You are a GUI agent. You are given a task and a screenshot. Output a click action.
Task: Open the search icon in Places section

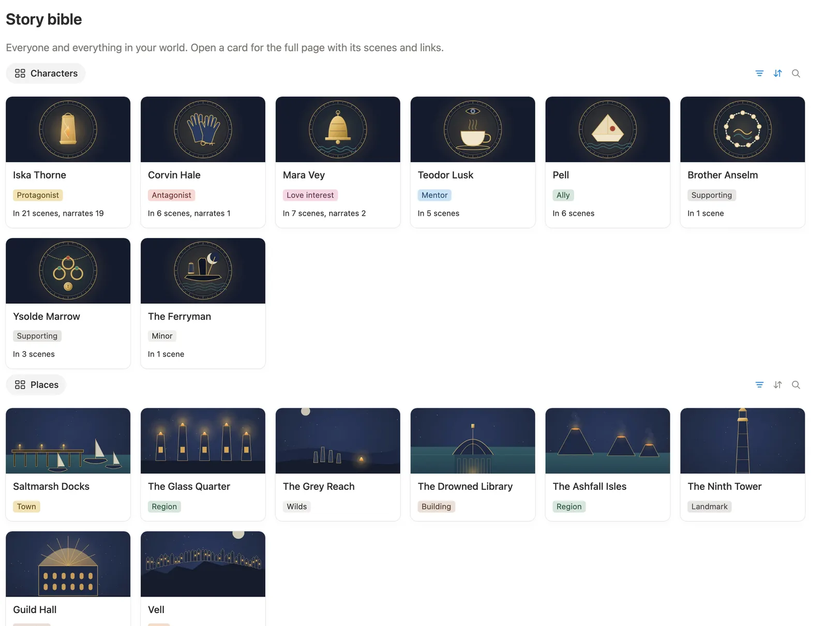coord(796,385)
